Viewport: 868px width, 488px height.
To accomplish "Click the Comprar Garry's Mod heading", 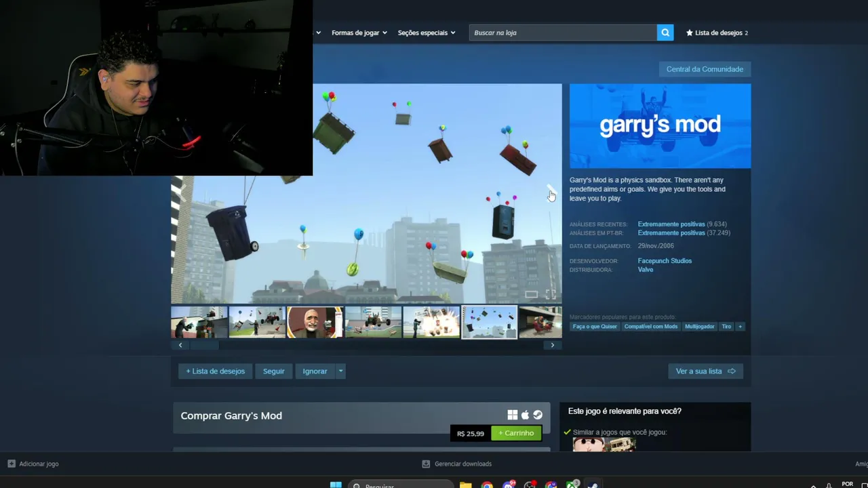I will (x=231, y=415).
